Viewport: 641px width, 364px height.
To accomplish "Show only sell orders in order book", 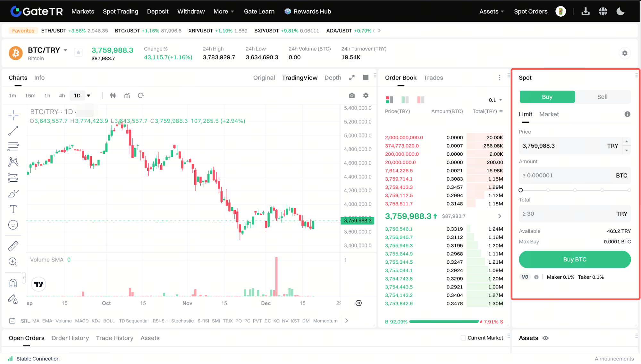I will (x=420, y=100).
